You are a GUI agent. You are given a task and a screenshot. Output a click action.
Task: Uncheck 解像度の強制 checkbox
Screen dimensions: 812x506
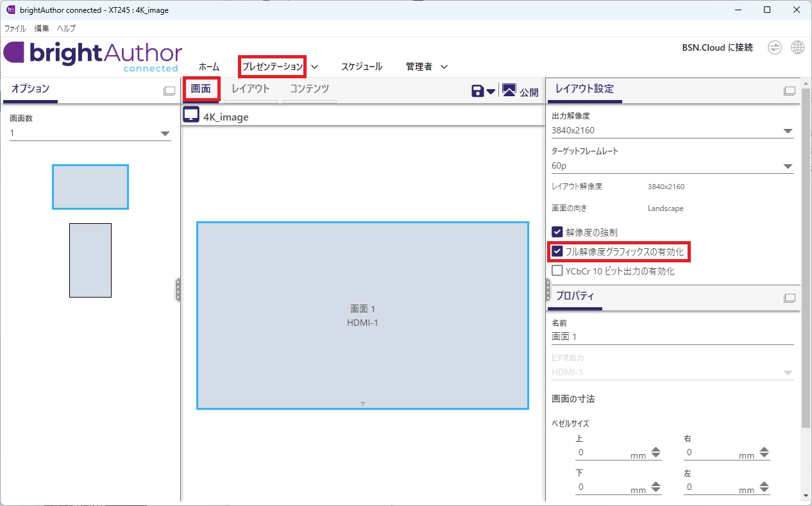[x=557, y=232]
